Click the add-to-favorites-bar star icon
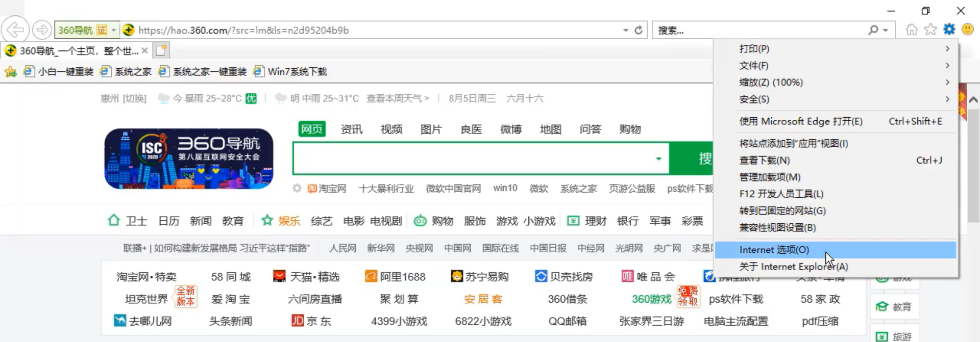Screen dimensions: 980x342 coord(10,72)
